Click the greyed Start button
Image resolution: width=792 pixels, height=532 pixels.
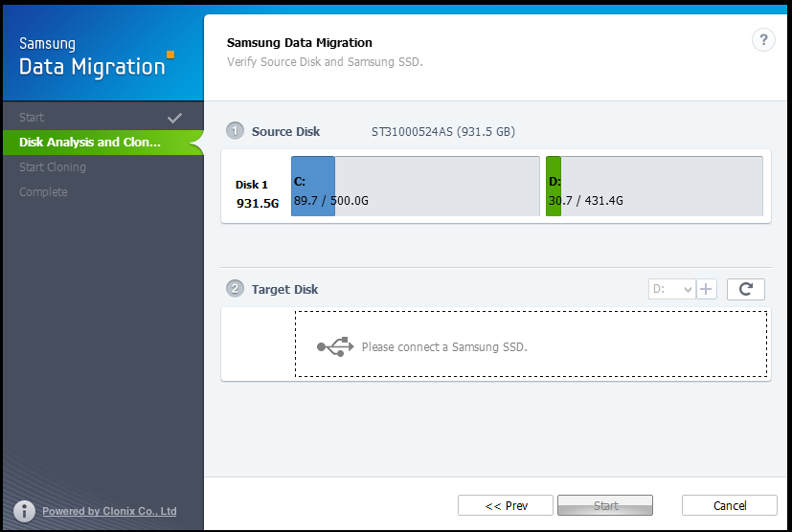point(605,505)
